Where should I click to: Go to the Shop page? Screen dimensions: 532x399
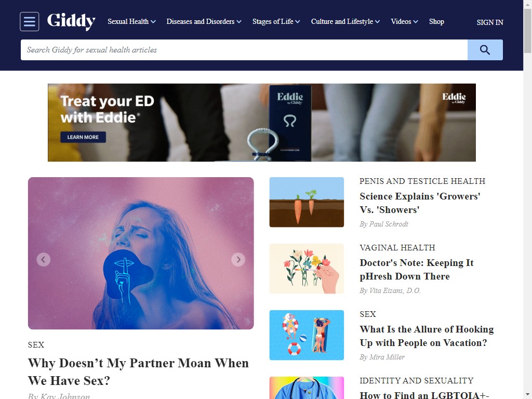tap(436, 21)
